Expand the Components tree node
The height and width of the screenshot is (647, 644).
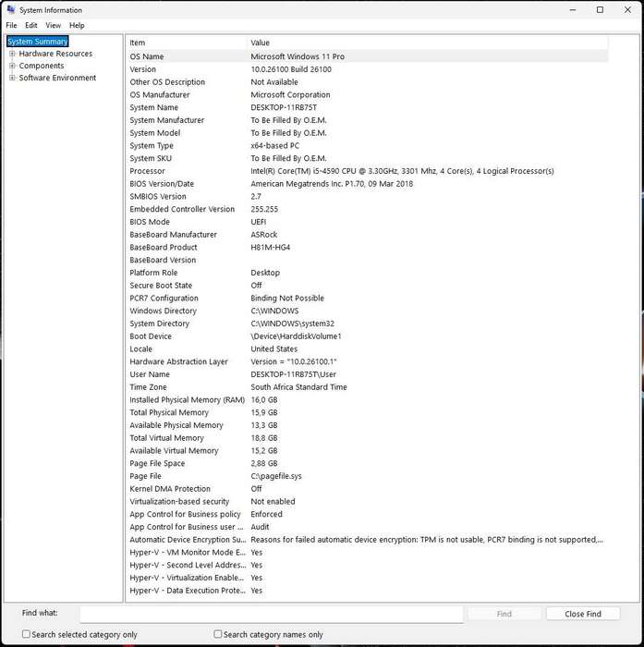[12, 66]
